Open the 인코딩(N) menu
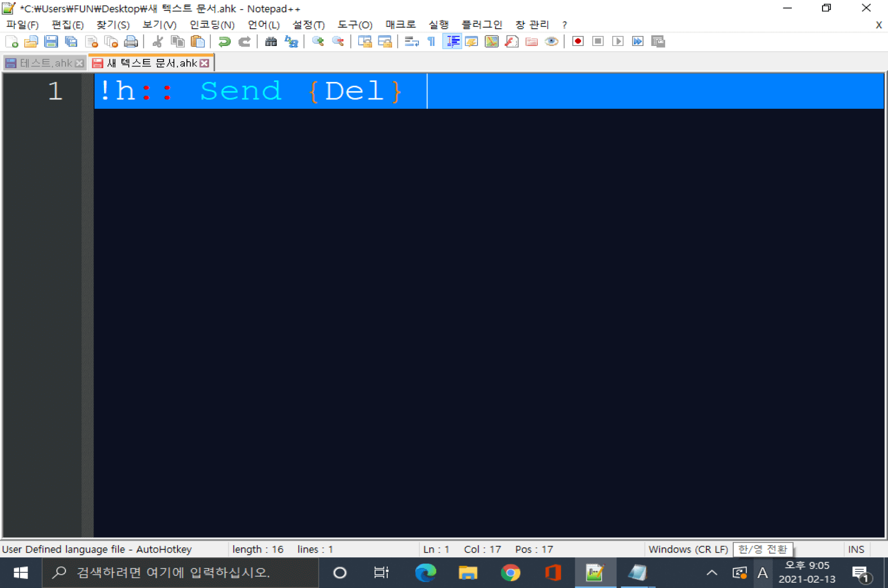This screenshot has height=588, width=888. 212,25
